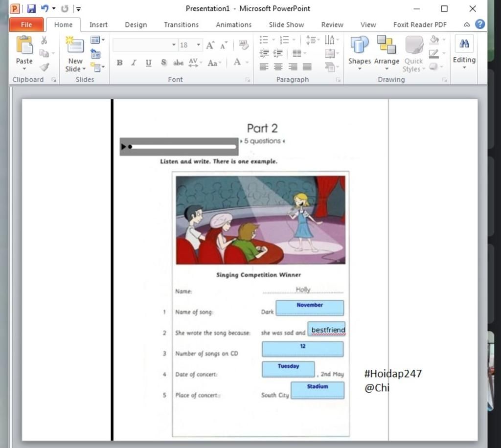Click Center text alignment
Image resolution: width=501 pixels, height=448 pixels.
pyautogui.click(x=278, y=67)
